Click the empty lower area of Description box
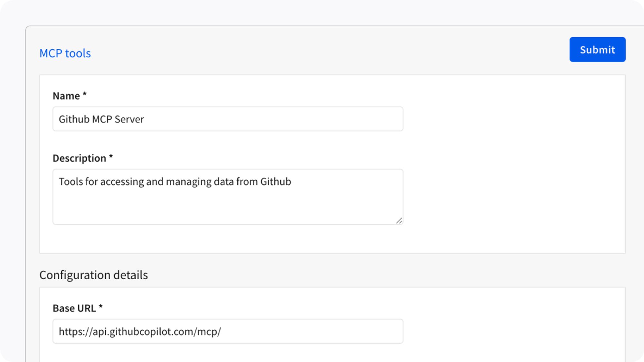The height and width of the screenshot is (362, 644). point(228,208)
